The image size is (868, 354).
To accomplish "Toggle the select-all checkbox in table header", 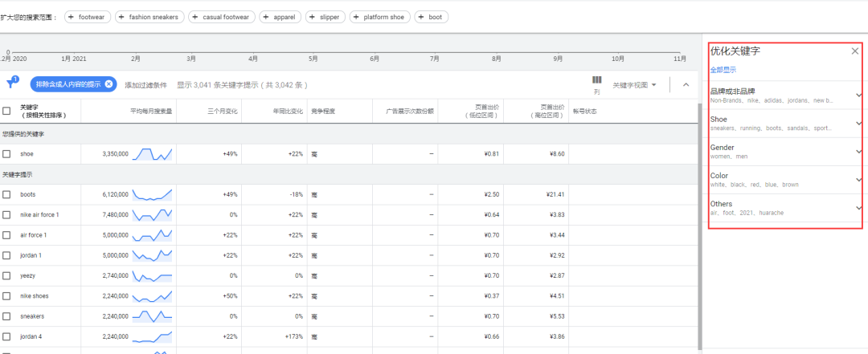I will point(6,111).
